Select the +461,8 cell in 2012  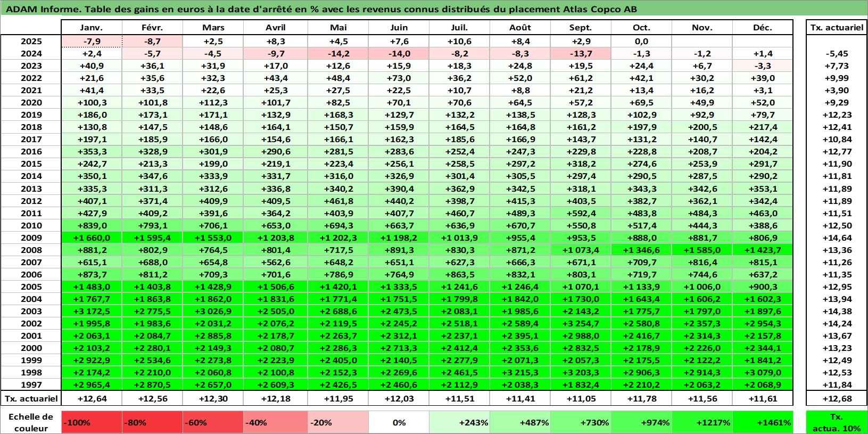coord(338,201)
